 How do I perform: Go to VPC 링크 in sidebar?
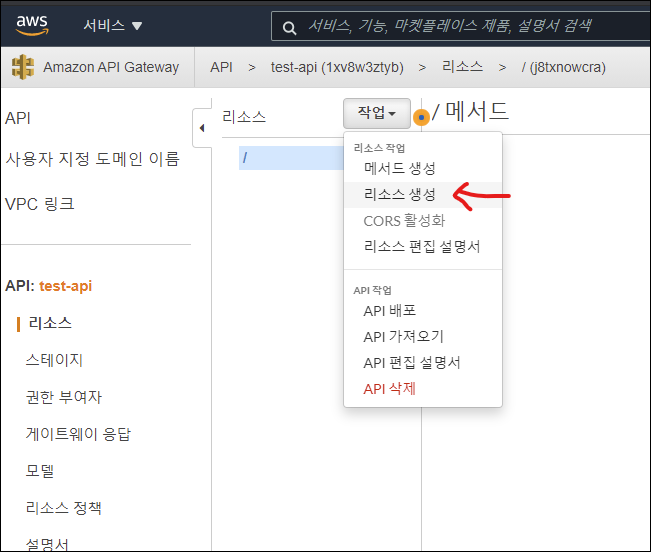click(x=40, y=204)
